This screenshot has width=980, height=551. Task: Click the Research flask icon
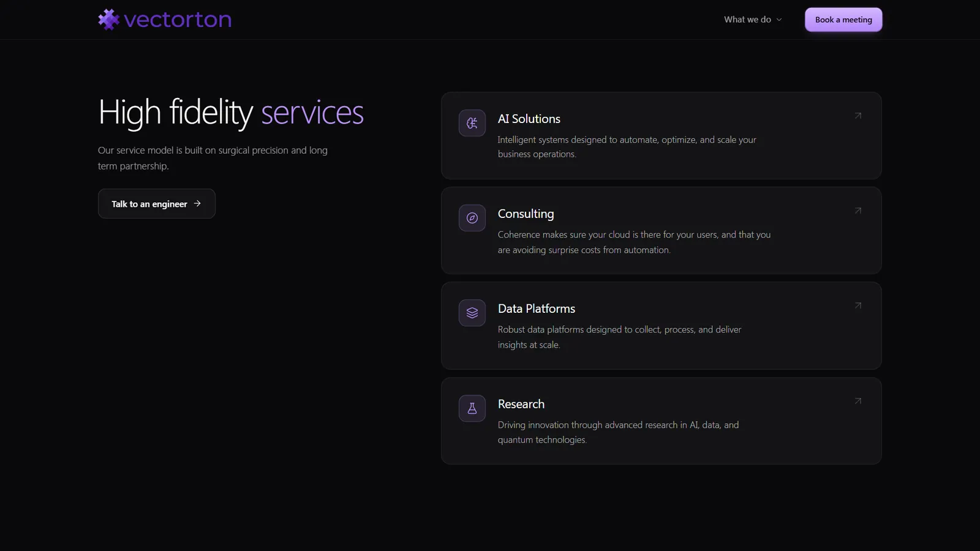point(472,408)
